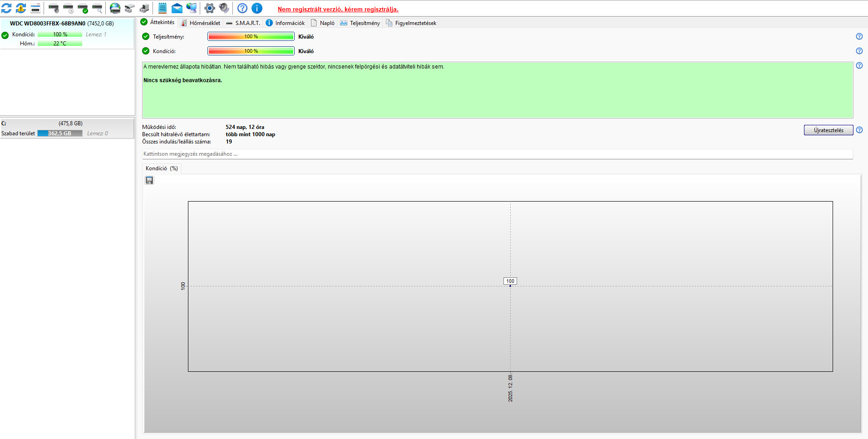The height and width of the screenshot is (439, 868).
Task: Click the 'Kattintson megjegyzés megadásához' comment field
Action: tap(498, 154)
